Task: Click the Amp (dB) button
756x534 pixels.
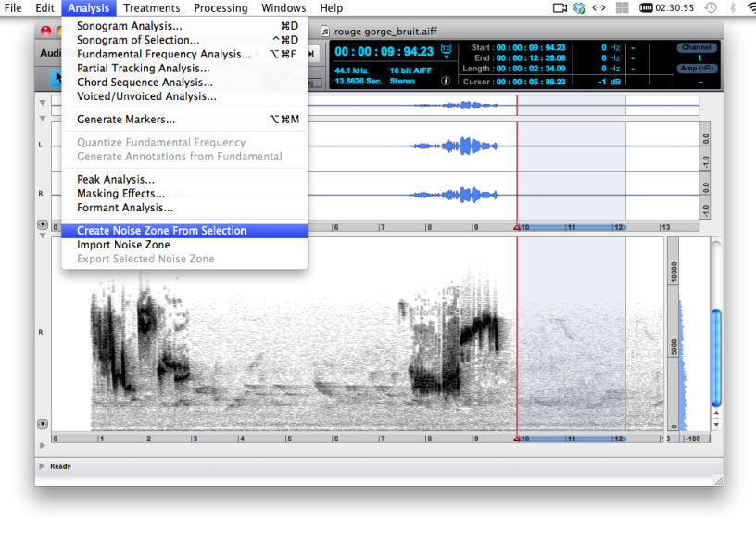Action: click(697, 69)
